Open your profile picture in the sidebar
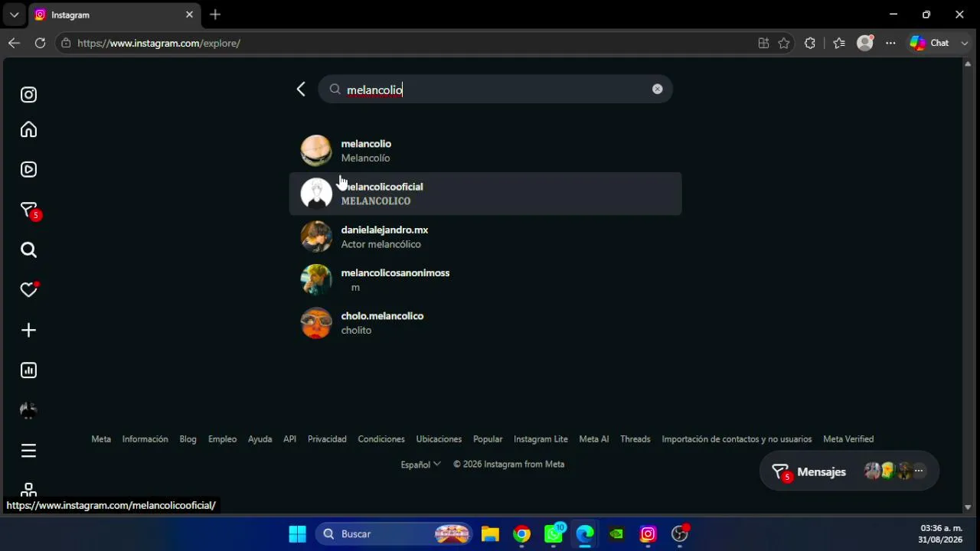 [28, 410]
